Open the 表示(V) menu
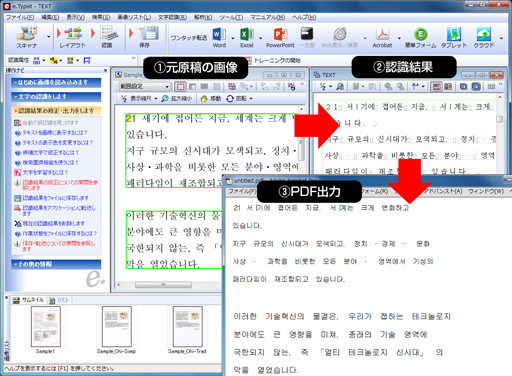Viewport: 512px width, 376px height. 76,17
